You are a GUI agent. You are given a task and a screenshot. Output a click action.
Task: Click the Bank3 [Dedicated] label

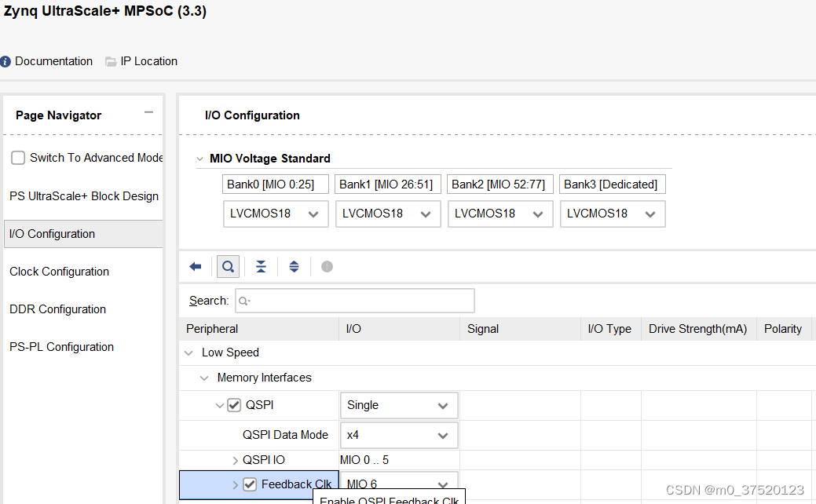click(613, 184)
